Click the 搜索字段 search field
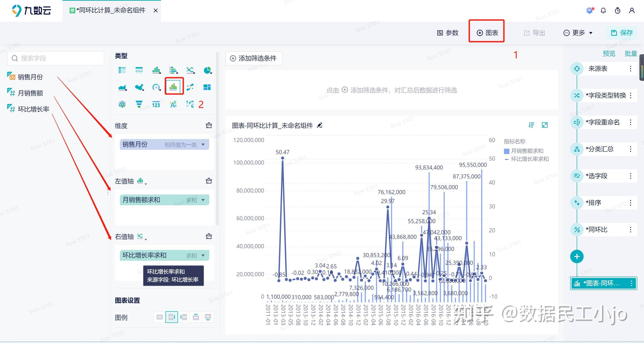The height and width of the screenshot is (343, 644). 56,58
